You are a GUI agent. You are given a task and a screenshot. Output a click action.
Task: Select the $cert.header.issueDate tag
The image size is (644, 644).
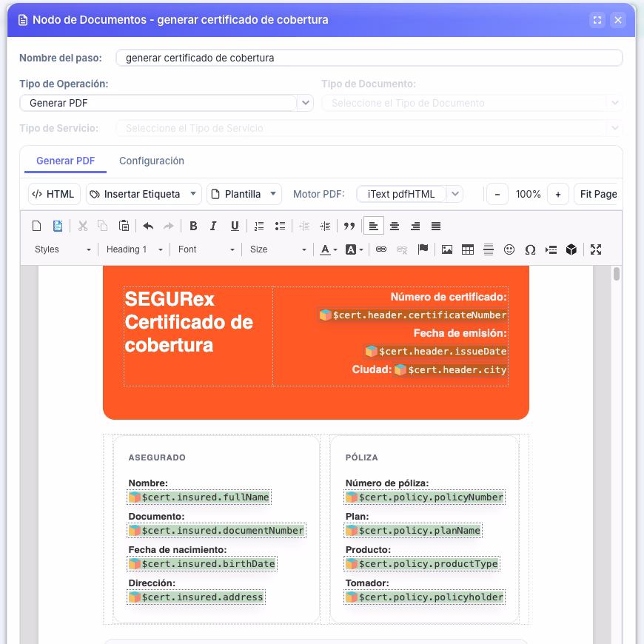pyautogui.click(x=436, y=351)
